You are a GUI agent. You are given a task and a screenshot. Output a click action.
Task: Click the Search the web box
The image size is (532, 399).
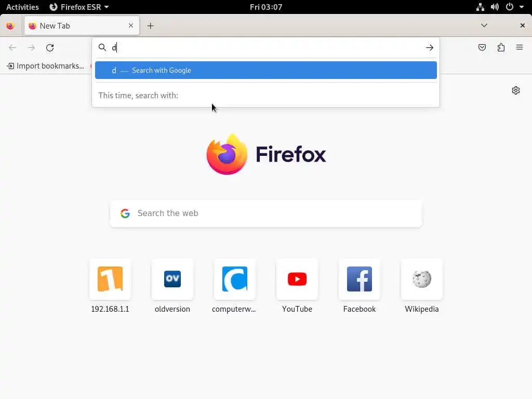pos(266,214)
